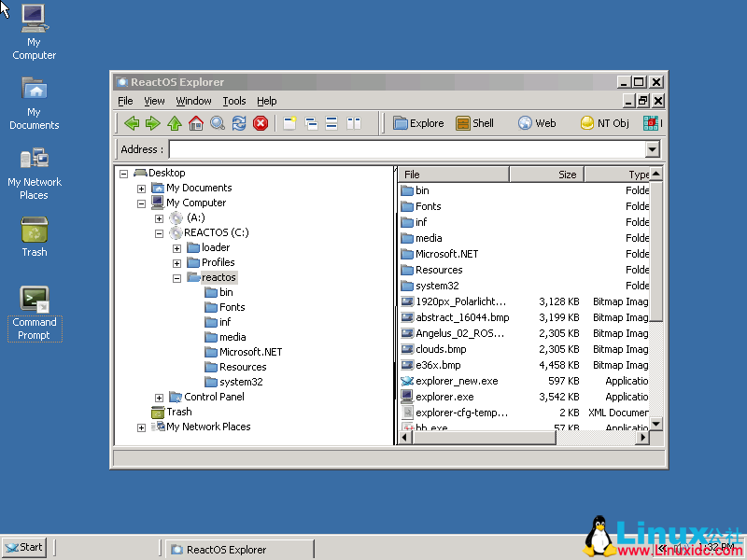Select My Documents desktop icon

pos(34,104)
